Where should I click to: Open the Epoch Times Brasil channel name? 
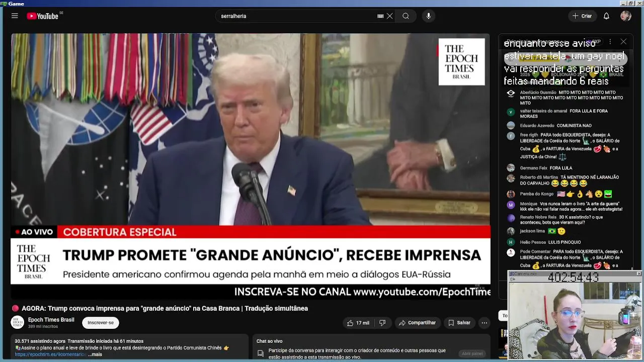(x=51, y=320)
